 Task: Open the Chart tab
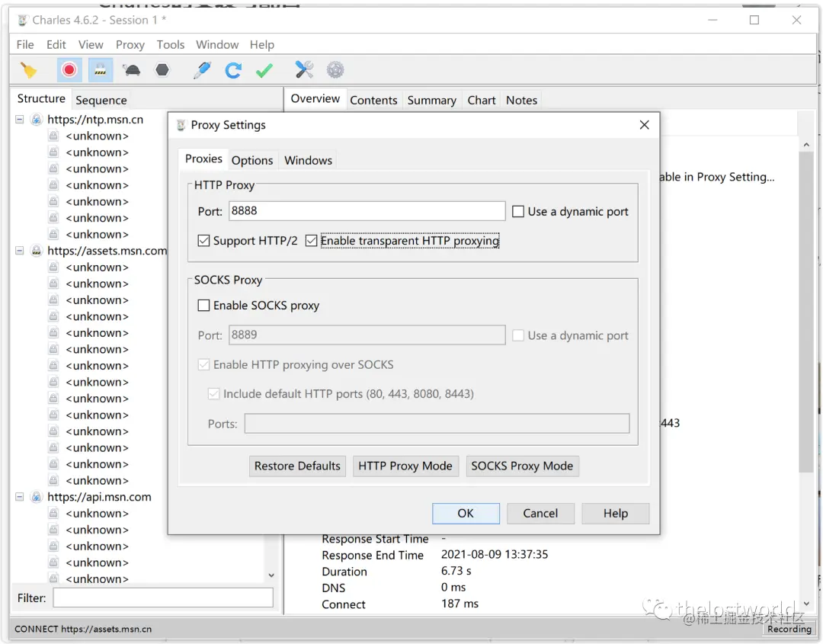[482, 101]
